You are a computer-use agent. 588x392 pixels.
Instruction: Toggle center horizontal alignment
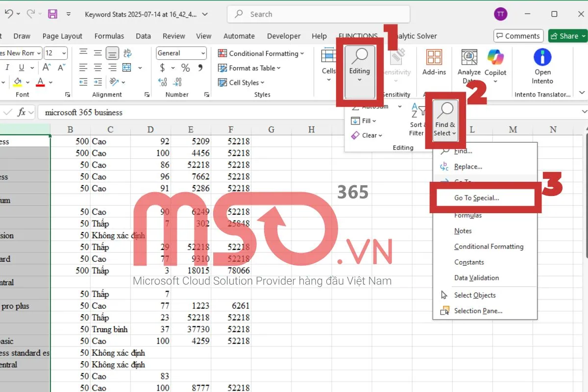tap(98, 68)
